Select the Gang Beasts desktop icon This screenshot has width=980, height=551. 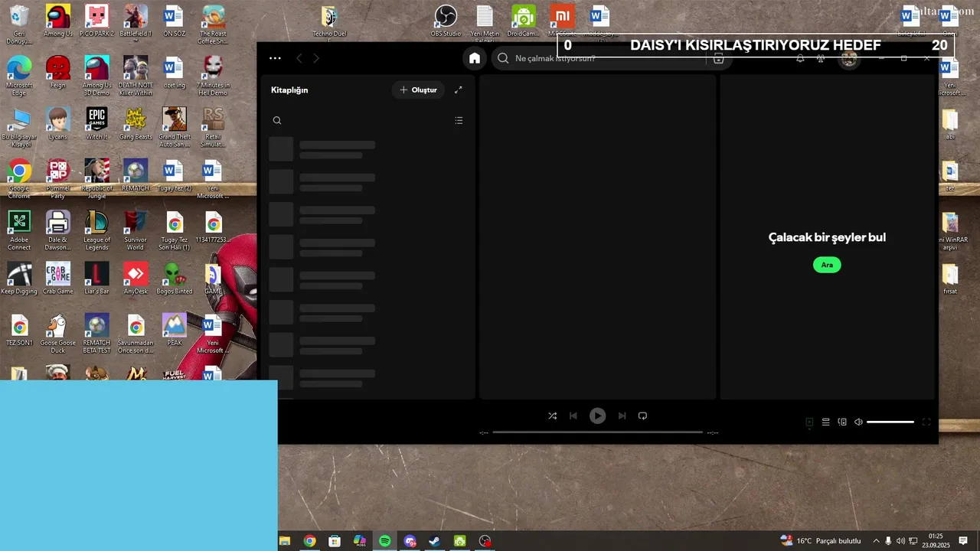(x=136, y=124)
